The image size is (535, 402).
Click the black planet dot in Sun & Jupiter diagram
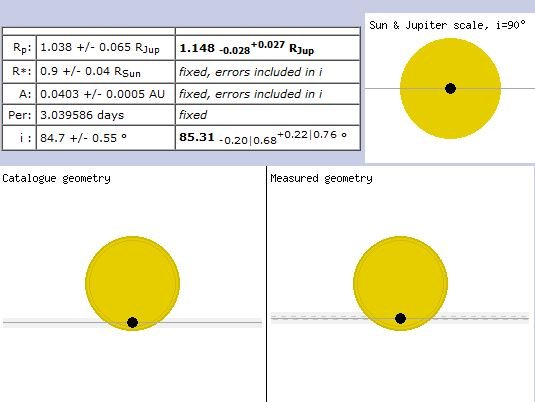pos(450,88)
